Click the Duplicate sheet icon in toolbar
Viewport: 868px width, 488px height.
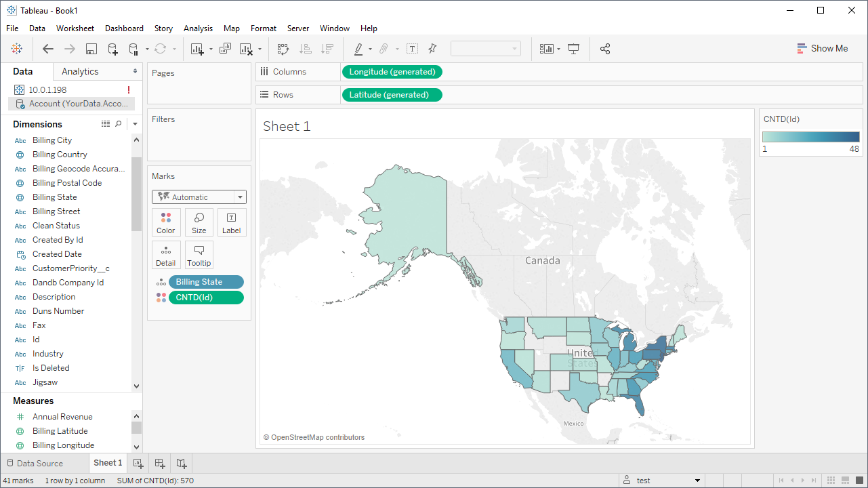(226, 49)
